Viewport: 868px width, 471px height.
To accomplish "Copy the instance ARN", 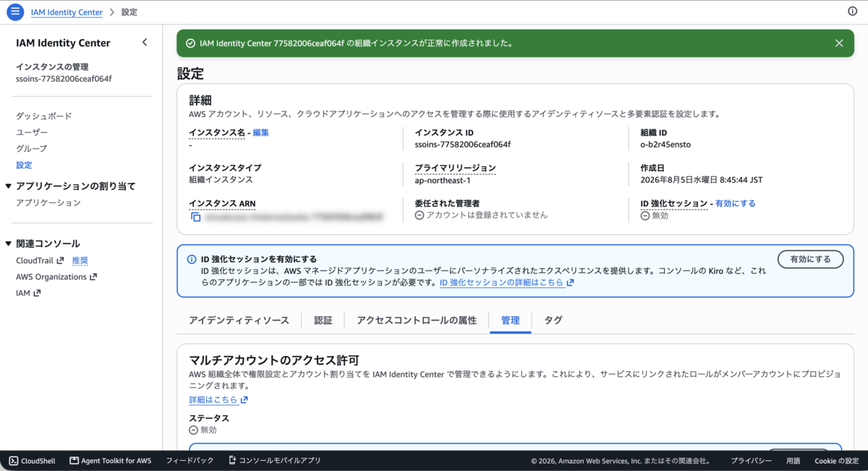I will click(x=195, y=216).
